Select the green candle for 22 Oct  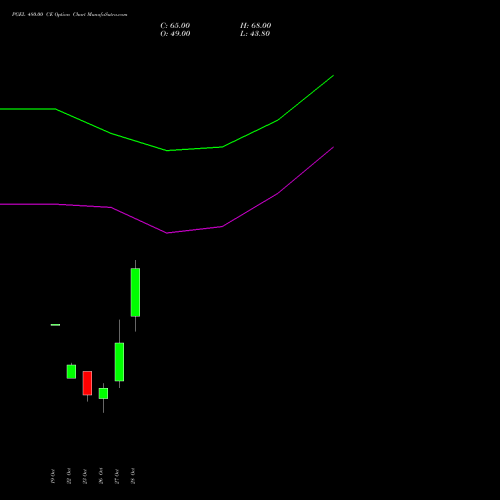pyautogui.click(x=71, y=372)
